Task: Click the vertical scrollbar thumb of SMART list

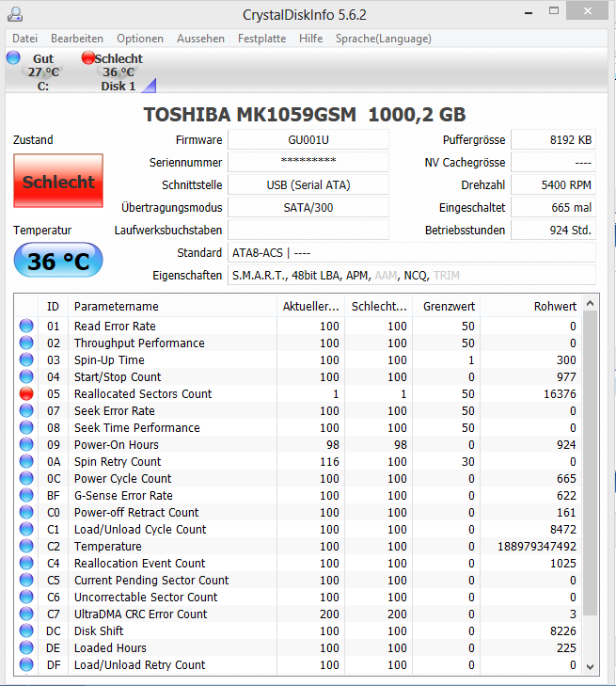Action: 591,463
